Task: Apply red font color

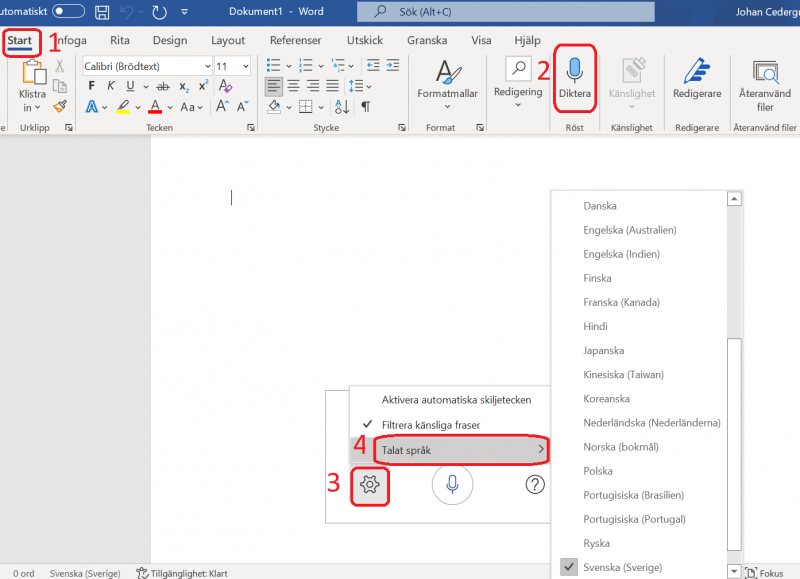Action: click(x=155, y=107)
